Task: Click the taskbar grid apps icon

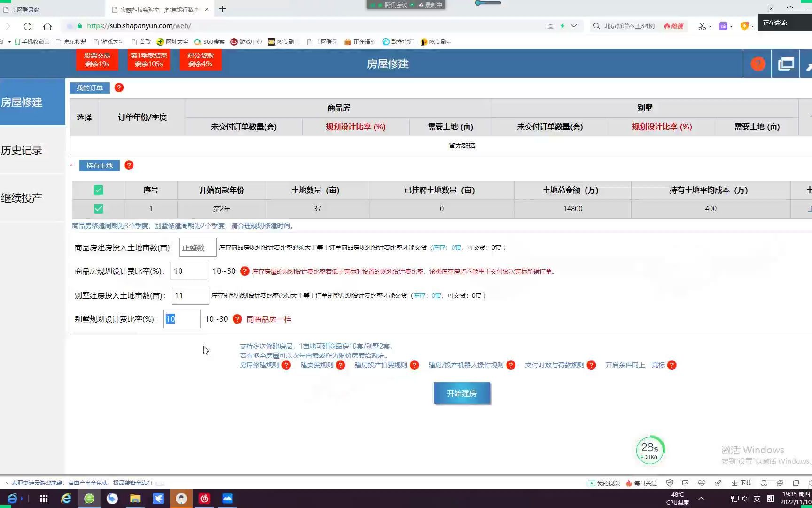Action: tap(44, 499)
